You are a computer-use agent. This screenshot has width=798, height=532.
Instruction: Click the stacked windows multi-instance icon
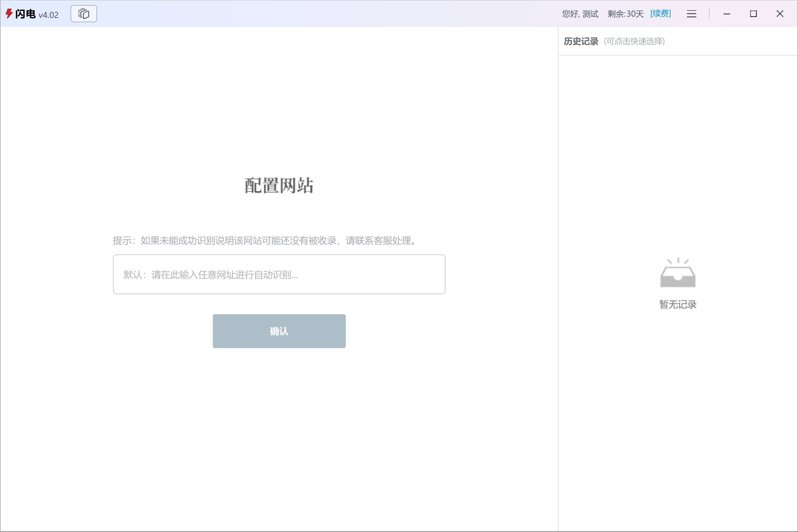(x=83, y=14)
